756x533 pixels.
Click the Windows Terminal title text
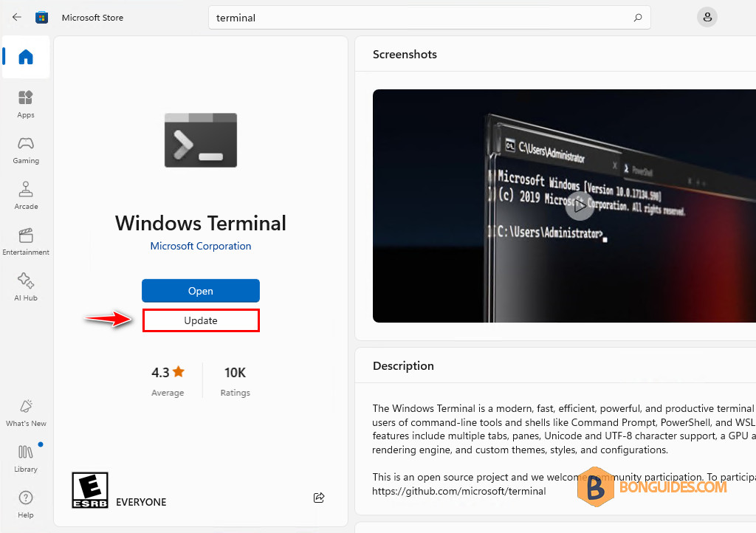click(x=201, y=223)
